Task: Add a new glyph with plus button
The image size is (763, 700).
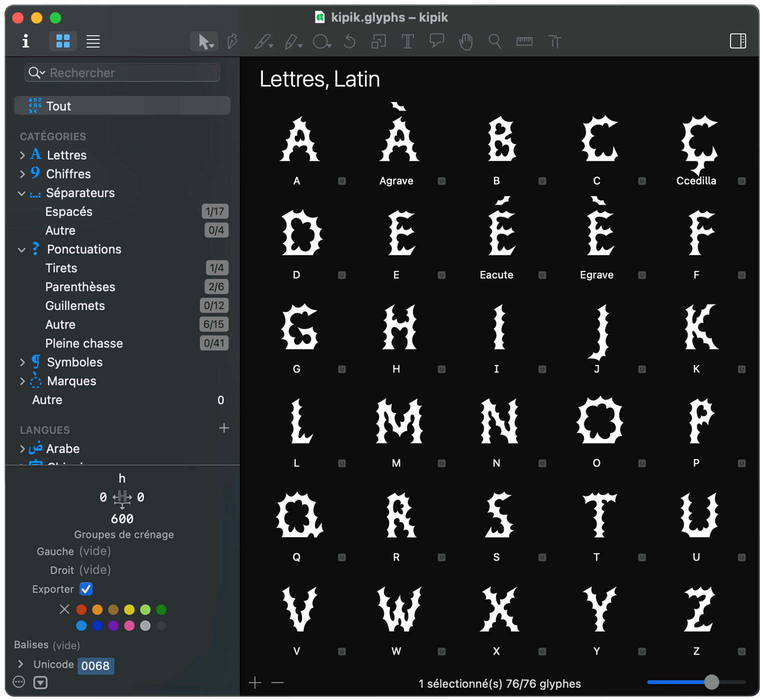Action: pyautogui.click(x=255, y=682)
